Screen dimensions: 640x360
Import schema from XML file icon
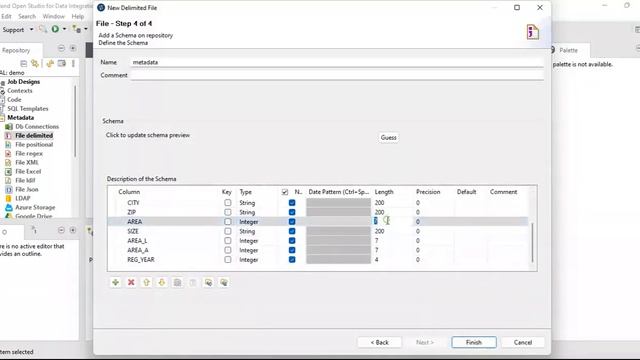[x=209, y=282]
